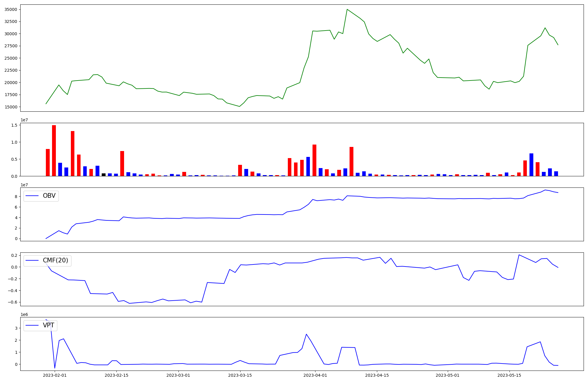Click the 2023-02-15 date tick label
The image size is (588, 382).
coord(117,375)
